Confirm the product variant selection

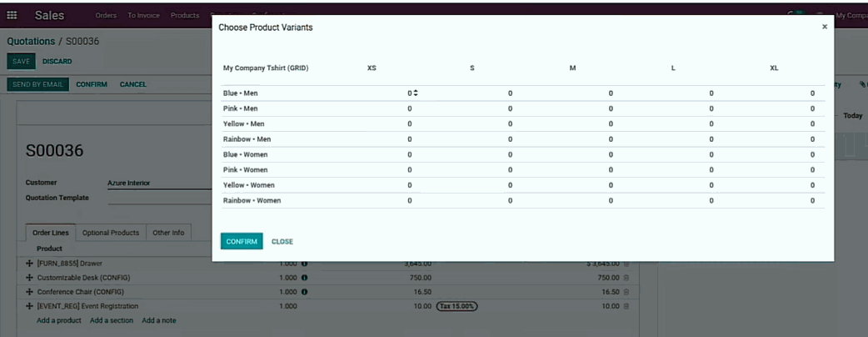tap(242, 241)
